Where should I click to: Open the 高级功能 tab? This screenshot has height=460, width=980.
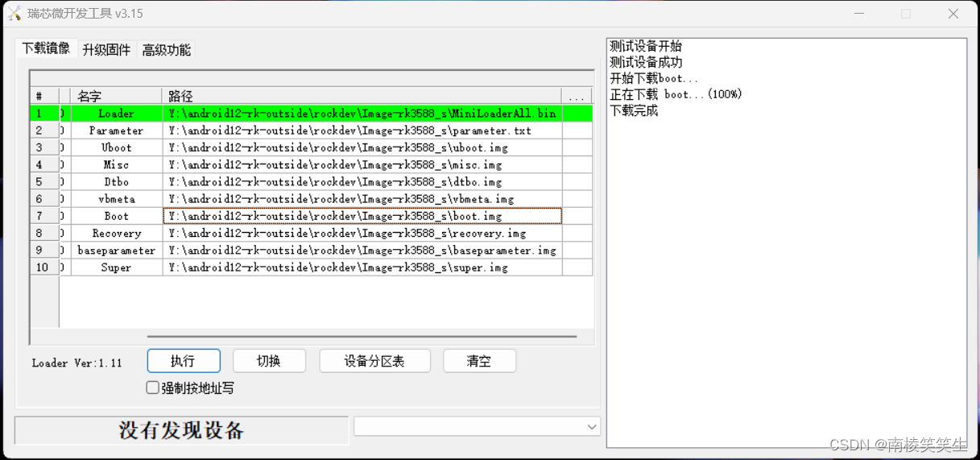[x=167, y=50]
